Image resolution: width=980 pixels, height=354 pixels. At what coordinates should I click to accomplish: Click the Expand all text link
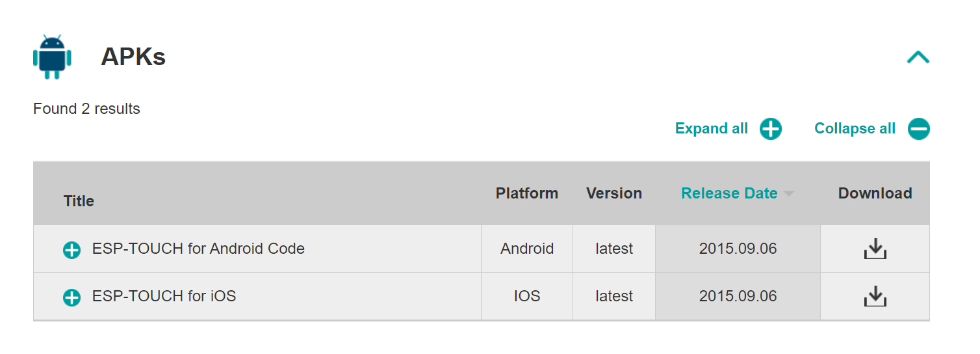pyautogui.click(x=712, y=129)
